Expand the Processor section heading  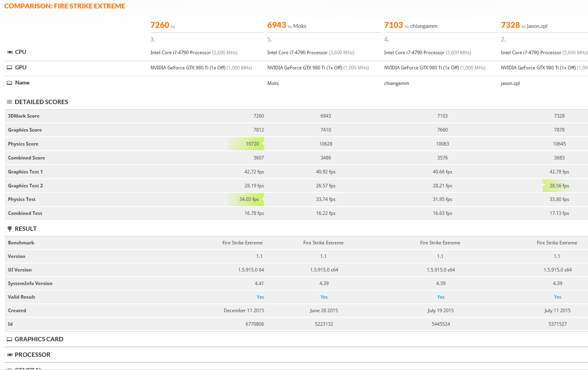pyautogui.click(x=32, y=355)
